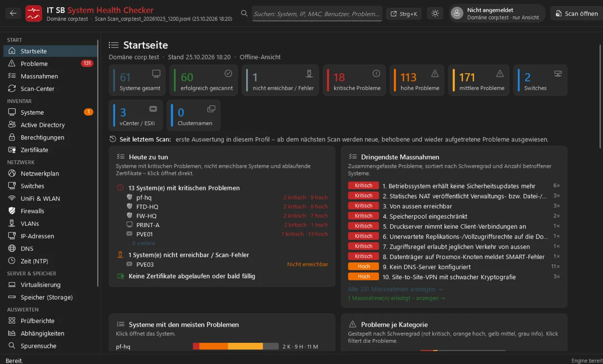Toggle the light/dark theme sun icon
This screenshot has width=603, height=364.
[435, 13]
